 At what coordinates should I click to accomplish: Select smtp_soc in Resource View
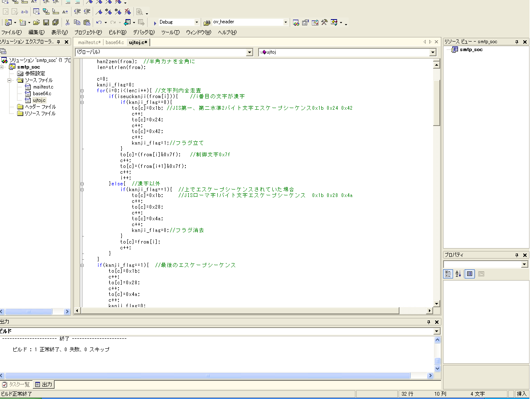471,49
